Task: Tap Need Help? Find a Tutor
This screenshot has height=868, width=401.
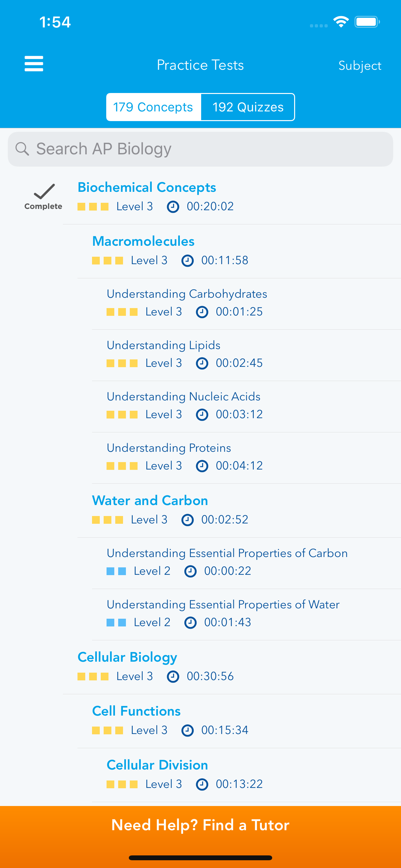Action: 200,825
